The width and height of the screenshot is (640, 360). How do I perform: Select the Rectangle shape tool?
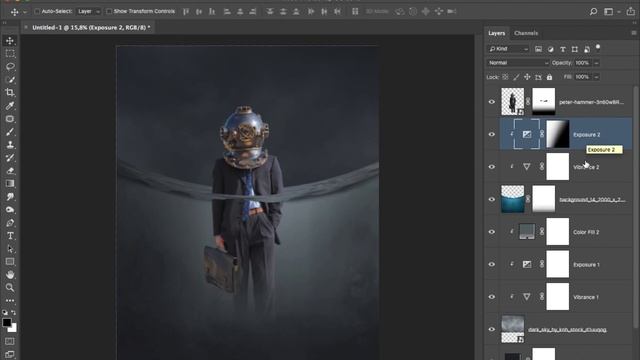tap(10, 262)
